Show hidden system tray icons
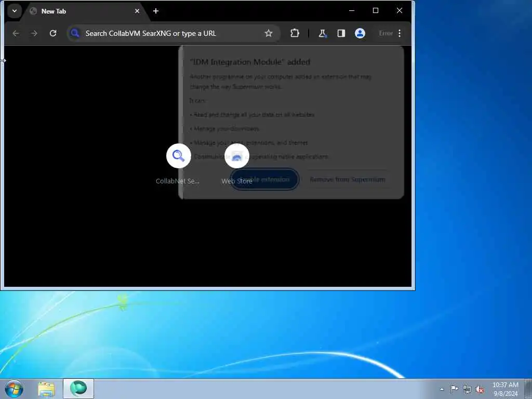 coord(442,389)
